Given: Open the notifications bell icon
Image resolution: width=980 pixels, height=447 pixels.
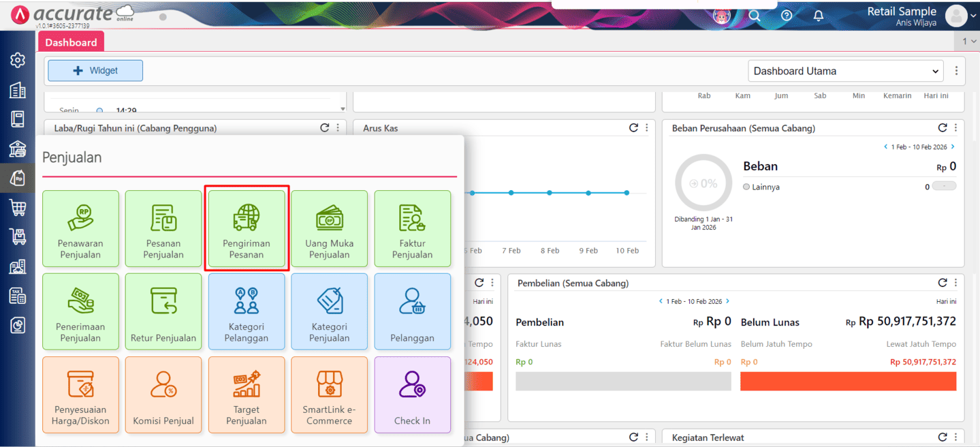Looking at the screenshot, I should coord(819,16).
